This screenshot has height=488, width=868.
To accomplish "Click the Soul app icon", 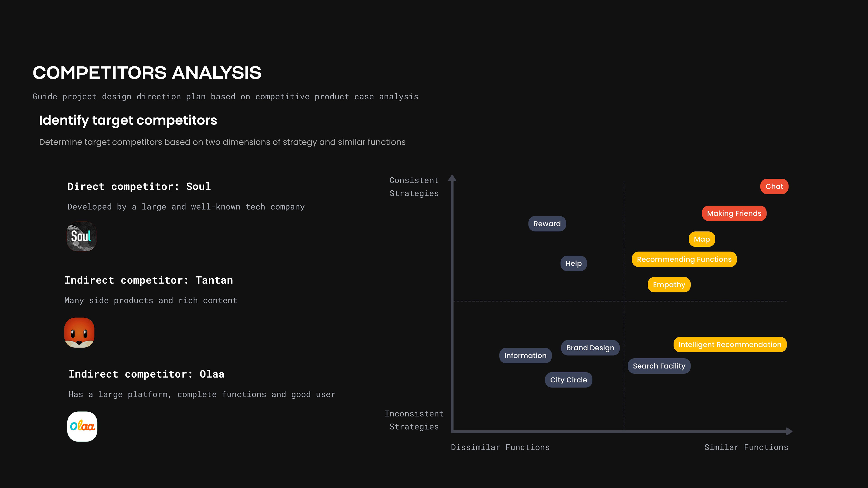I will coord(82,236).
